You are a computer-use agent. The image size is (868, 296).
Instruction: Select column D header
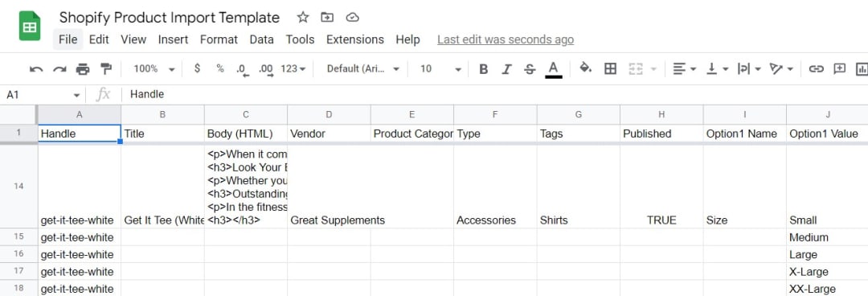click(x=329, y=114)
